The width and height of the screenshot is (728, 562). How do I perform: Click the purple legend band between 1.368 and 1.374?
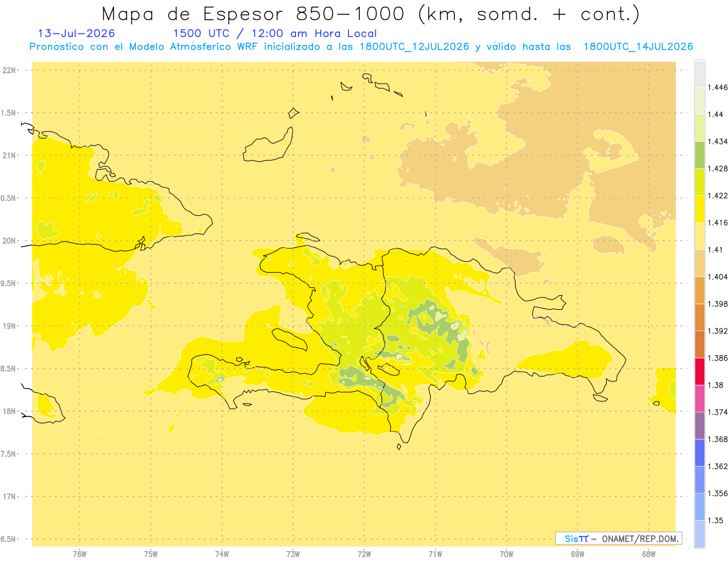[699, 426]
